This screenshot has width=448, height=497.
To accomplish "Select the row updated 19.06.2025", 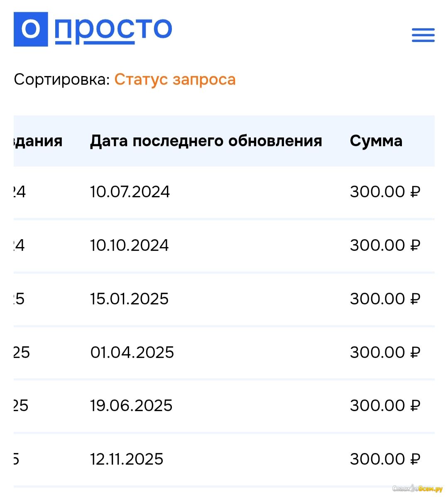I will click(131, 406).
